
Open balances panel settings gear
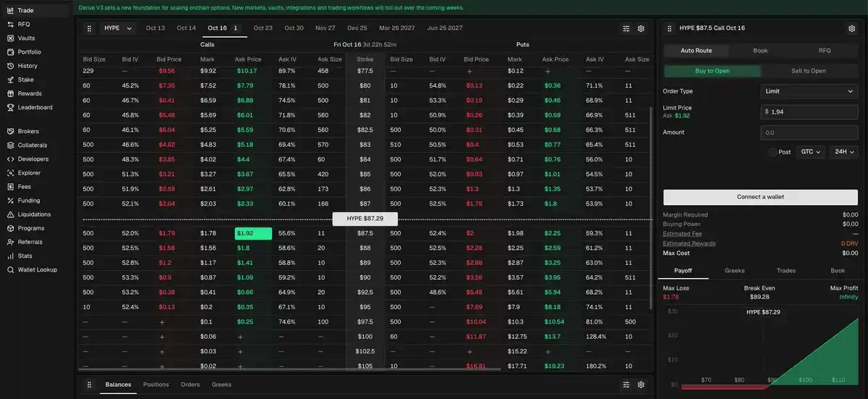[641, 385]
